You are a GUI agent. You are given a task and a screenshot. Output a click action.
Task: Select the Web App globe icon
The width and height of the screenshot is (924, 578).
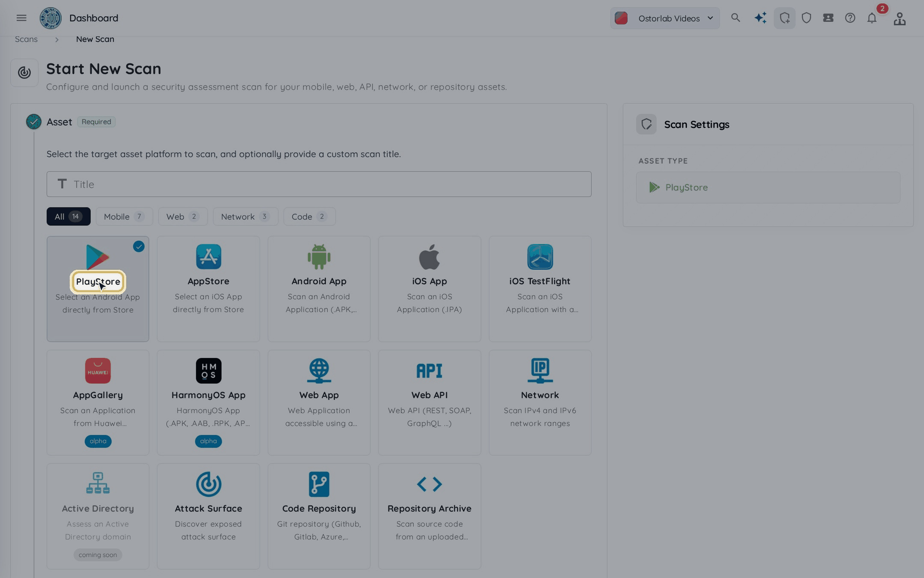319,370
